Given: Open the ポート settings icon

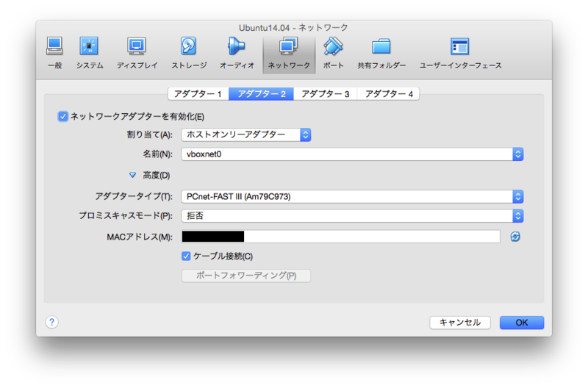Looking at the screenshot, I should [334, 53].
